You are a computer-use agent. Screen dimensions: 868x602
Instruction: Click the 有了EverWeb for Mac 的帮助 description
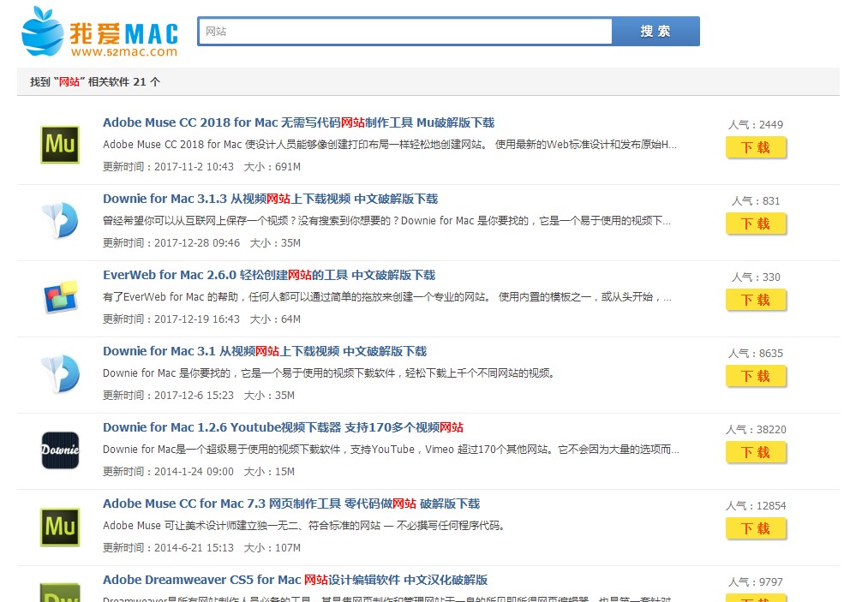[387, 298]
